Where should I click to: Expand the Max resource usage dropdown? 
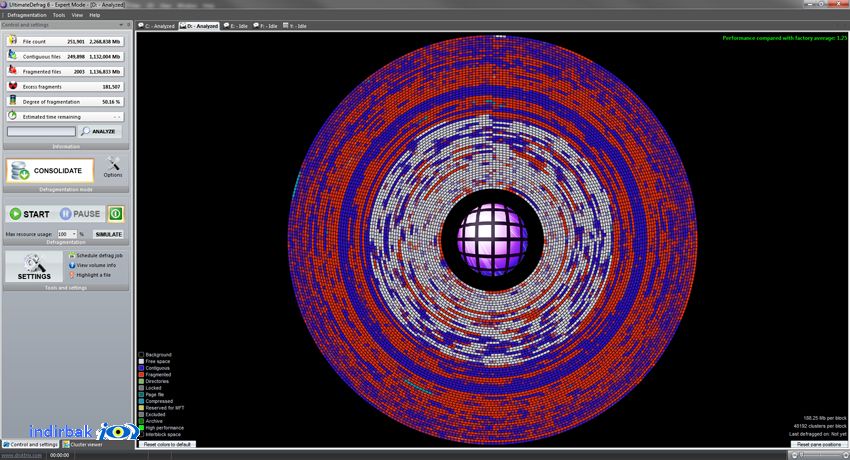(74, 234)
